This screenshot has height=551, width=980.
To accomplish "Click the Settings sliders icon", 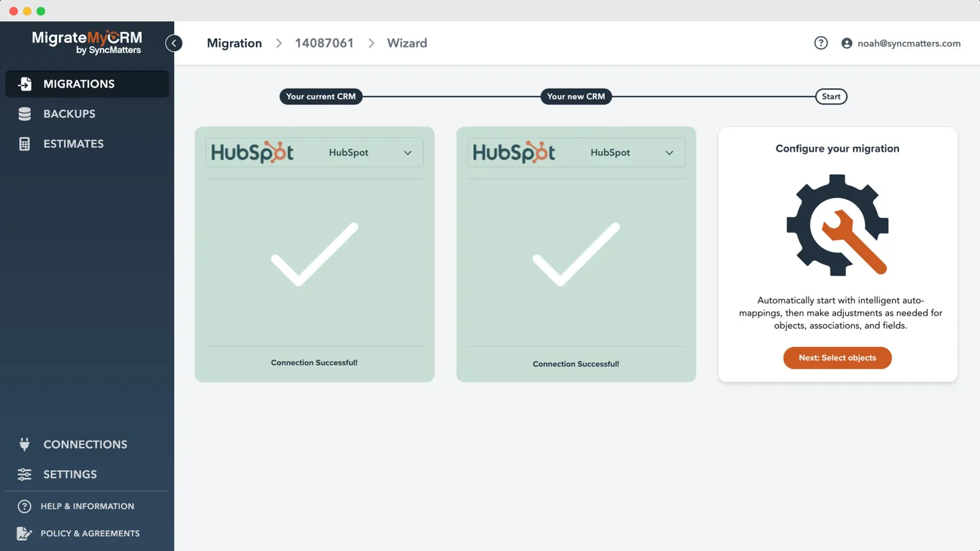I will tap(24, 474).
